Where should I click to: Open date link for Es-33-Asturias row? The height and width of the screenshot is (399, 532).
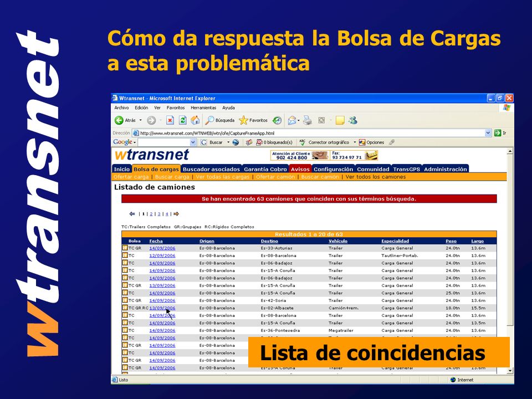(162, 248)
